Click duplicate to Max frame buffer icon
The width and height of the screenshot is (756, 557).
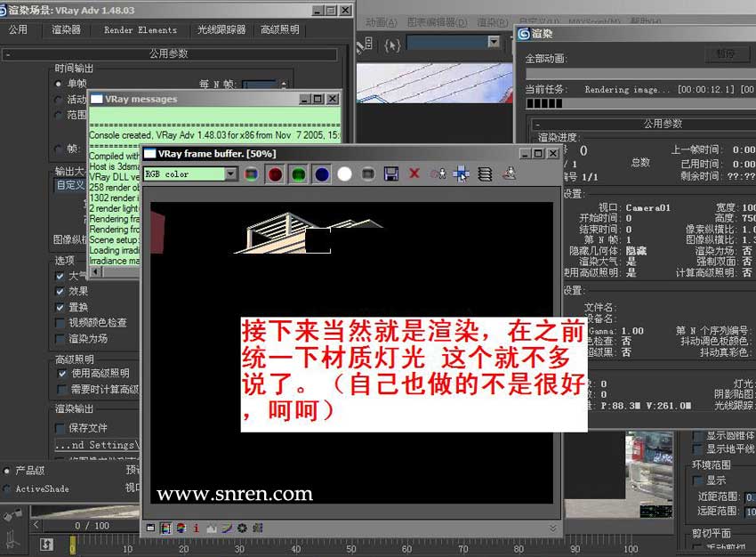(x=438, y=174)
